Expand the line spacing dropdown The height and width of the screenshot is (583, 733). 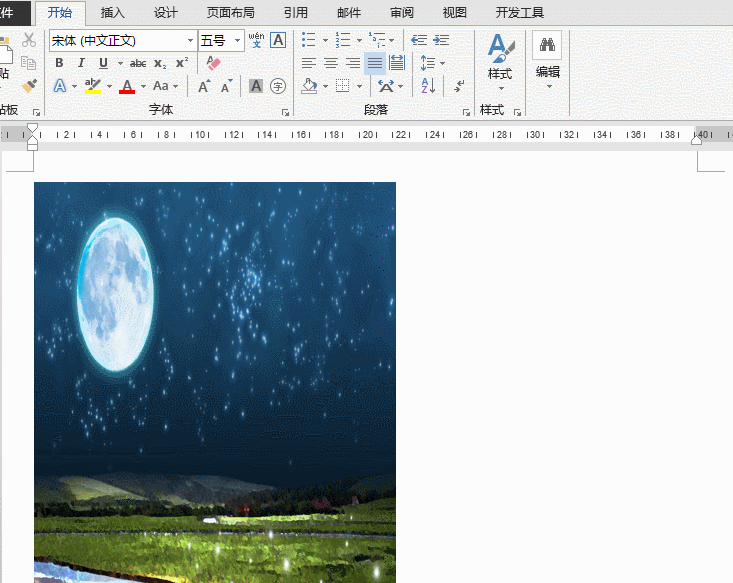coord(442,63)
